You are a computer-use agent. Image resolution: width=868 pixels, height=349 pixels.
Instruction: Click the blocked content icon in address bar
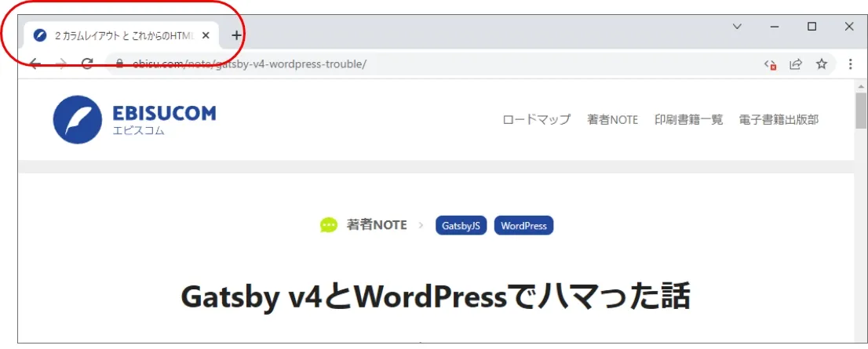(x=770, y=64)
